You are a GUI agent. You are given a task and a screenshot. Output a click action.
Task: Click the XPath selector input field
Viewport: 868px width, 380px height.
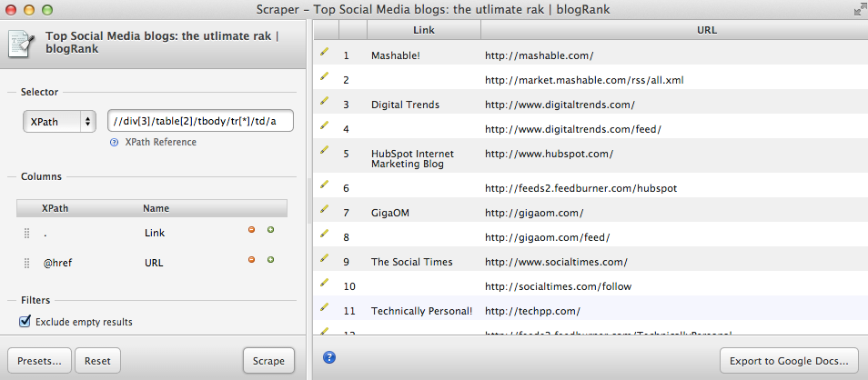pos(200,122)
